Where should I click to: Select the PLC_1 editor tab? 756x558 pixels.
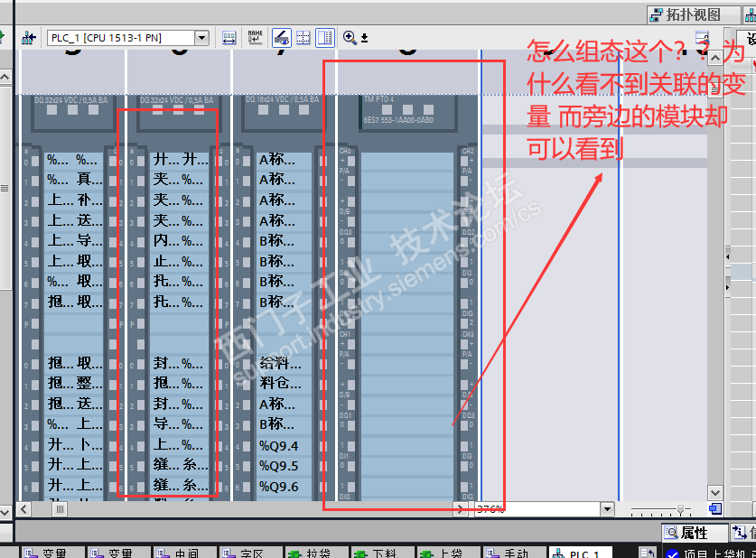[x=581, y=553]
